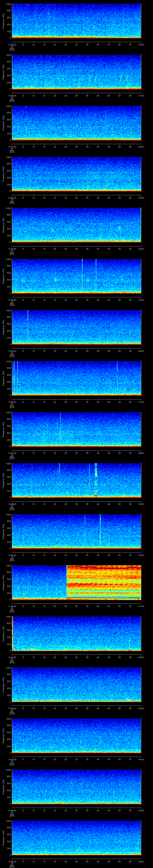The height and width of the screenshot is (868, 153).
Task: Select the end time label 39:00
Action: [141, 504]
